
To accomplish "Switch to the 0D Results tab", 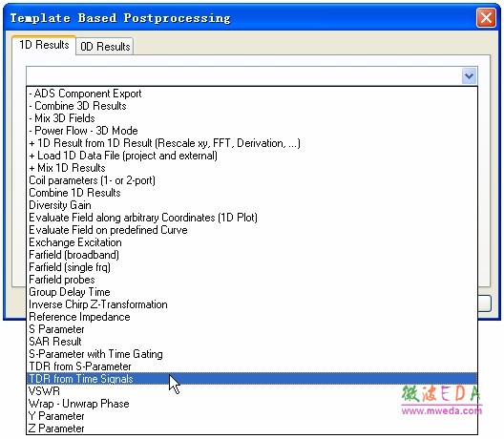I will pos(105,46).
